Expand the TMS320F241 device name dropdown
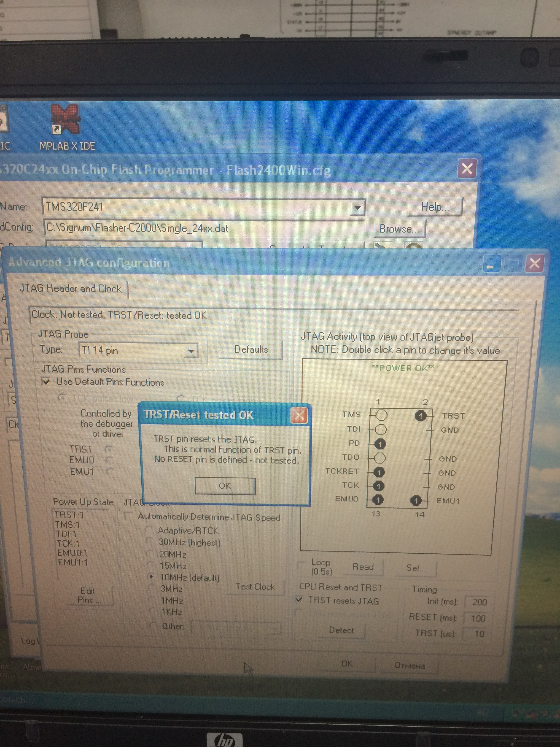The image size is (560, 747). pos(358,207)
